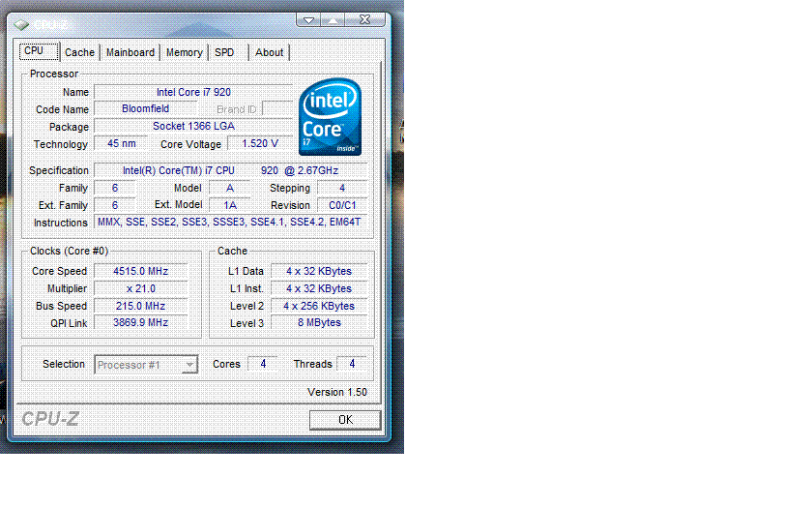812x508 pixels.
Task: Click the Name field showing Intel Core i7 920
Action: [x=193, y=92]
